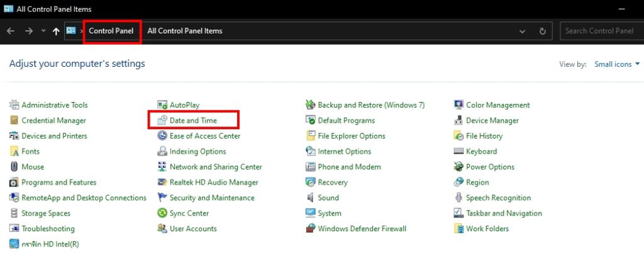This screenshot has height=269, width=644.
Task: Open RemoteApp and Desktop Connections link
Action: click(x=84, y=197)
